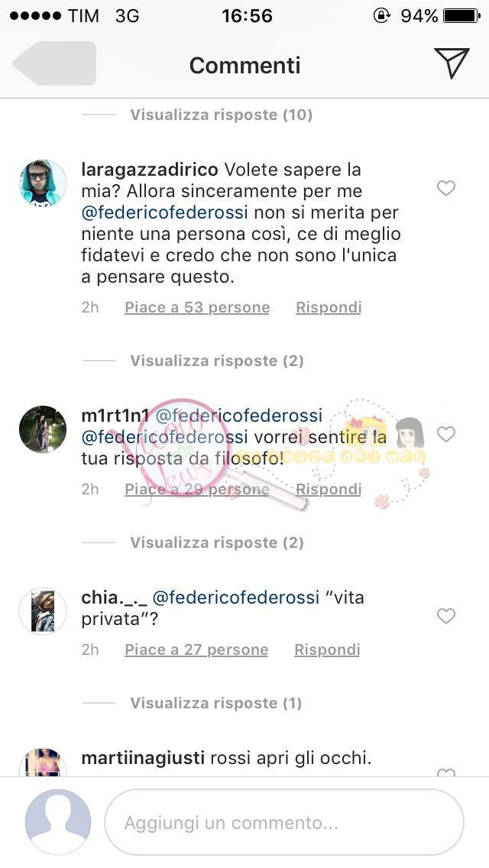Expand Visualizza risposte (1)
489x868 pixels.
(x=216, y=703)
